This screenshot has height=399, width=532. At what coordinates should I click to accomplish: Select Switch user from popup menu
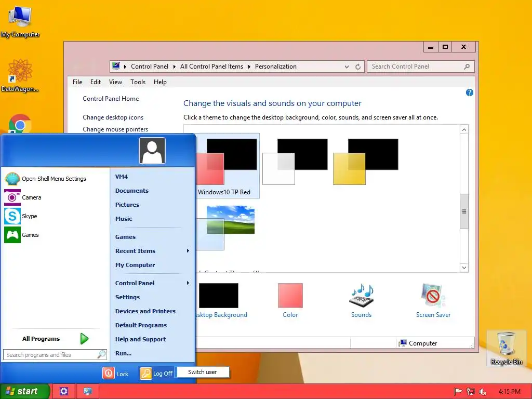coord(203,372)
